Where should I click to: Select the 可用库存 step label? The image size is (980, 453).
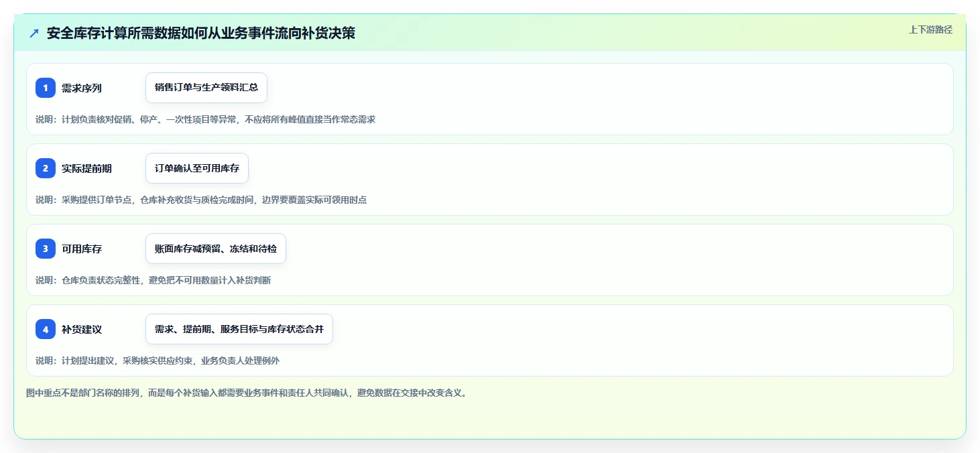(x=82, y=249)
